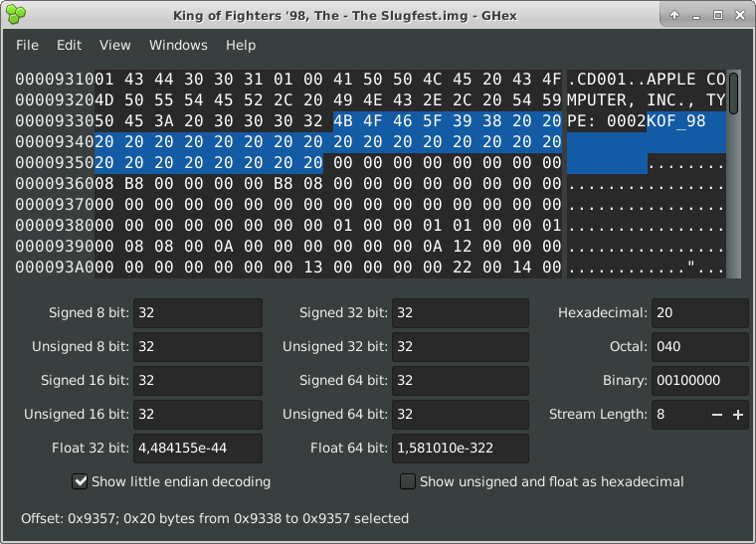Click hex byte 0A 12 in row 00009390

click(x=447, y=247)
